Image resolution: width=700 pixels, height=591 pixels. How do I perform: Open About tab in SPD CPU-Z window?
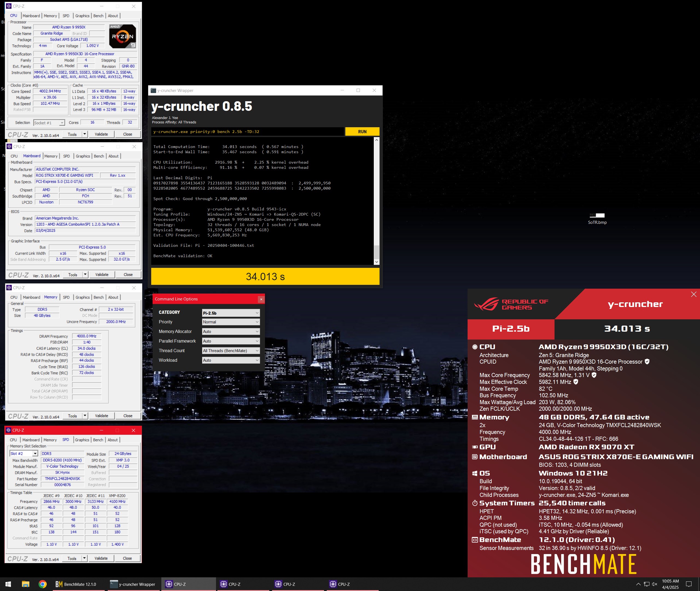[x=112, y=440]
